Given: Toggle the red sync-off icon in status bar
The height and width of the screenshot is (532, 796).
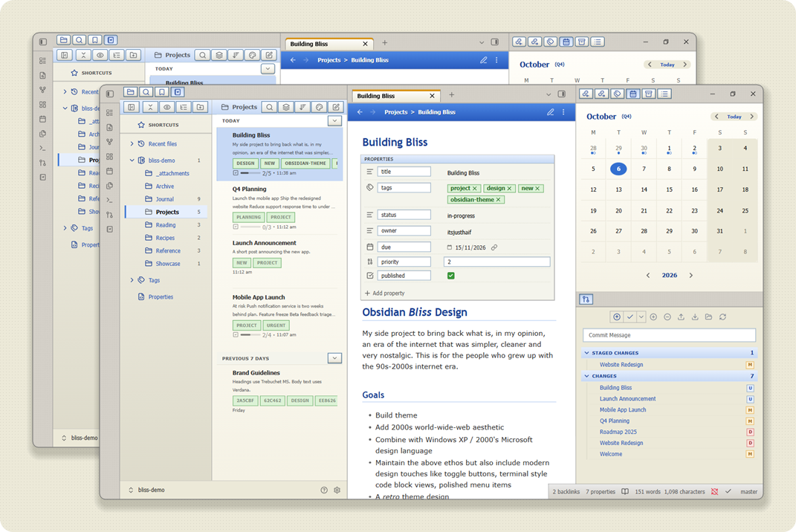Looking at the screenshot, I should point(715,491).
